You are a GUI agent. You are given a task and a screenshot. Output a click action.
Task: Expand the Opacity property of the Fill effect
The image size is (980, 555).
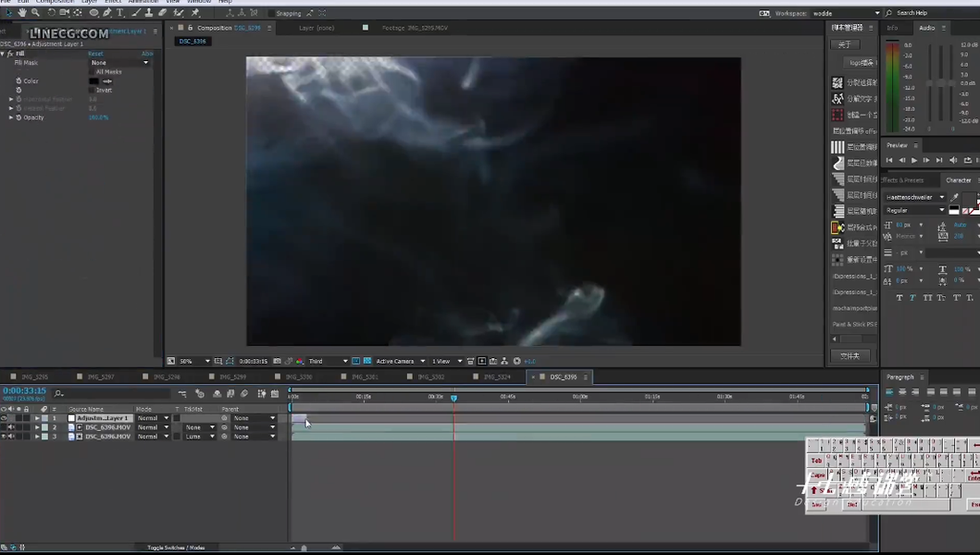[10, 117]
